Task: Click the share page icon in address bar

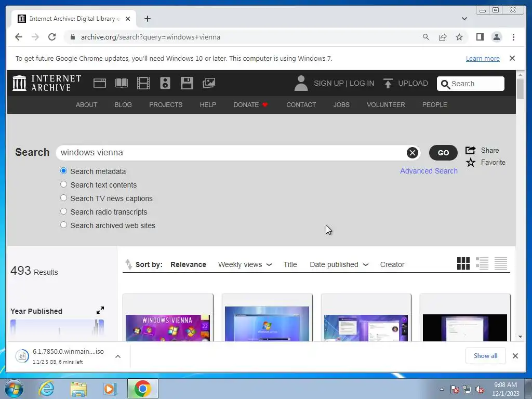Action: click(443, 37)
